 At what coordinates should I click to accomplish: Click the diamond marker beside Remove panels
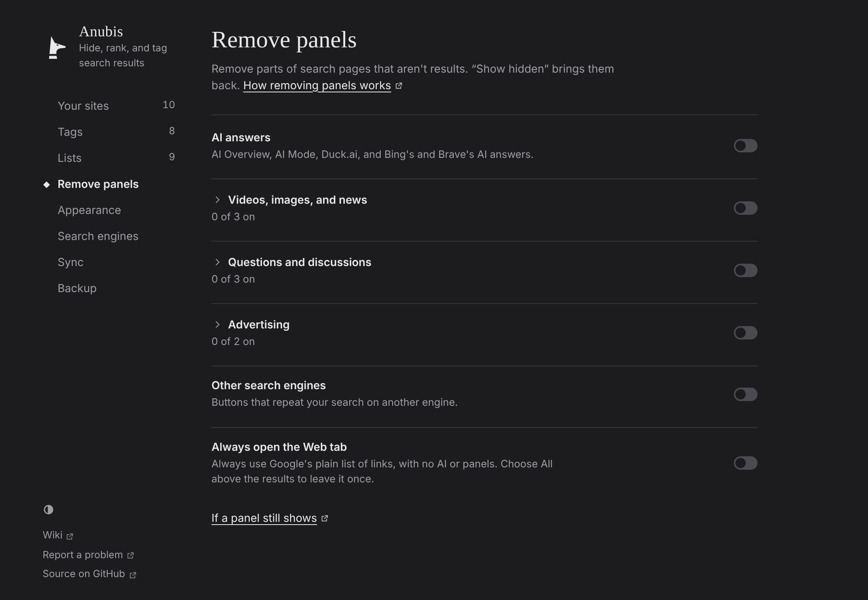[47, 184]
